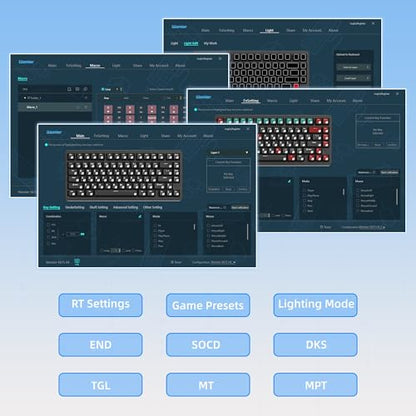
Task: Click the RT Settings feature button
Action: point(100,305)
